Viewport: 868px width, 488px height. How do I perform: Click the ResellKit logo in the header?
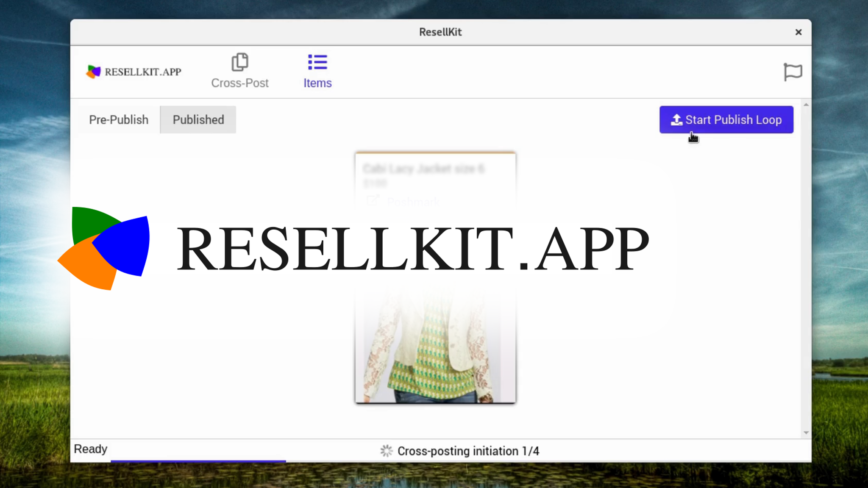134,71
